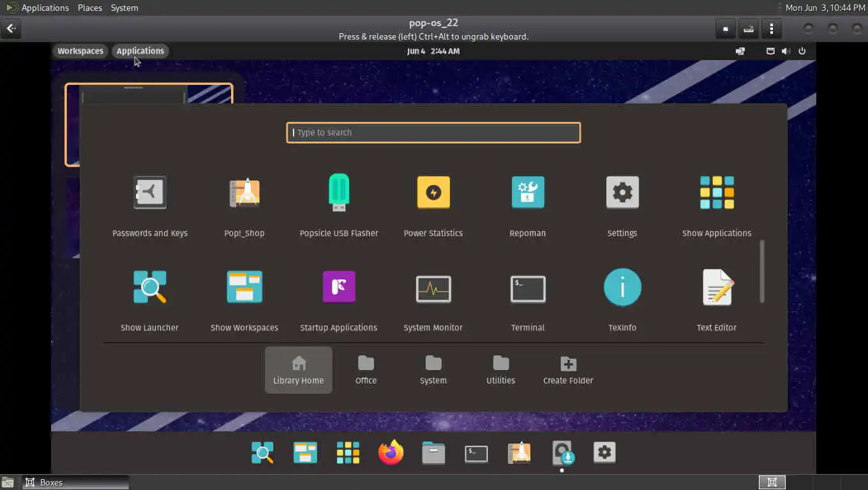Switch to the Utilities folder
Viewport: 868px width, 490px height.
tap(501, 370)
